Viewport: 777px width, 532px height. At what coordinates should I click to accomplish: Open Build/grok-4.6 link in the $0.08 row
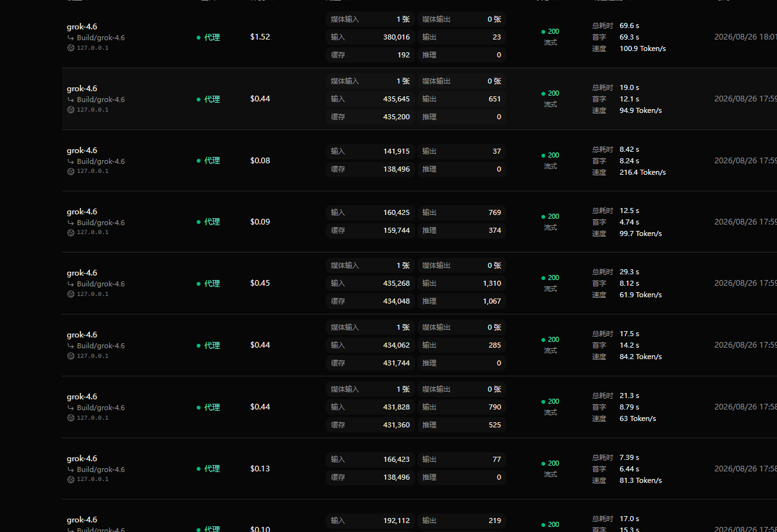(x=101, y=161)
